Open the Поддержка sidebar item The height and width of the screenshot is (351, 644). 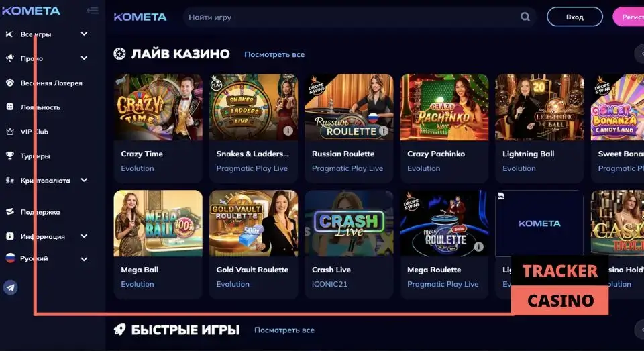[x=40, y=212]
